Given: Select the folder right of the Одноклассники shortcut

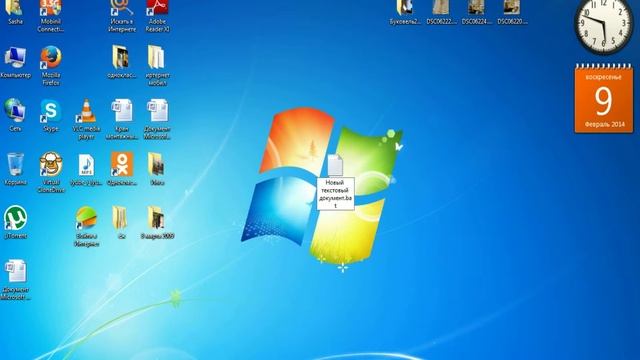Looking at the screenshot, I should [157, 169].
